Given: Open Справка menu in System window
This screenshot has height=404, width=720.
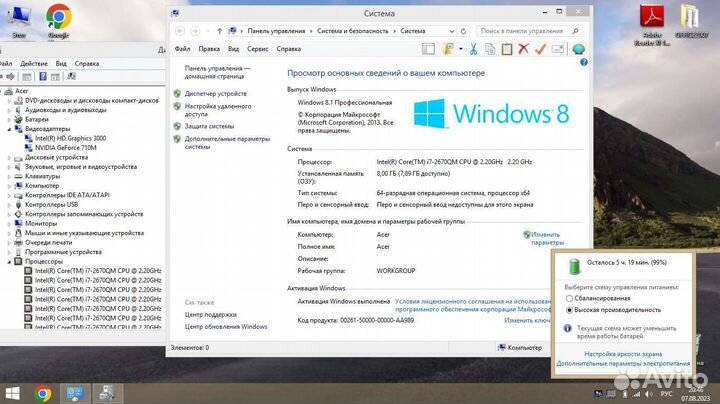Looking at the screenshot, I should [288, 49].
